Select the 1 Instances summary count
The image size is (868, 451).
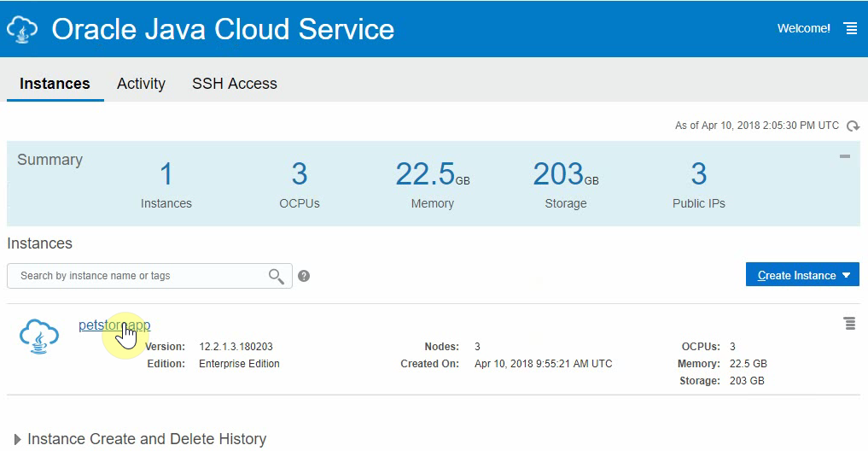coord(166,174)
